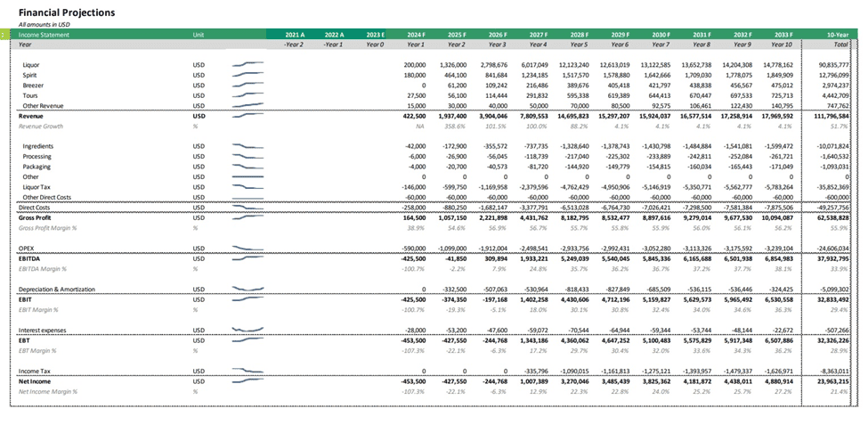Click EBITDA 2026 value '309,894'

click(x=497, y=258)
